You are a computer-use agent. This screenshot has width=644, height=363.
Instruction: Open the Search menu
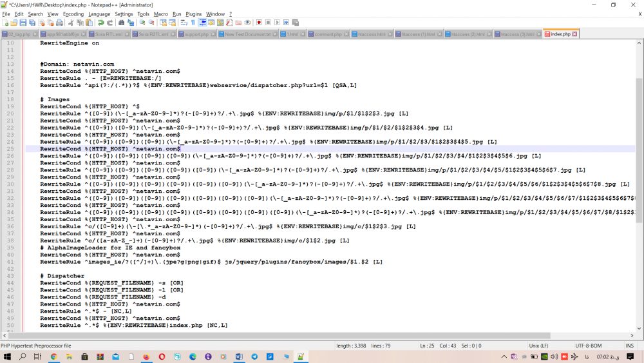35,14
